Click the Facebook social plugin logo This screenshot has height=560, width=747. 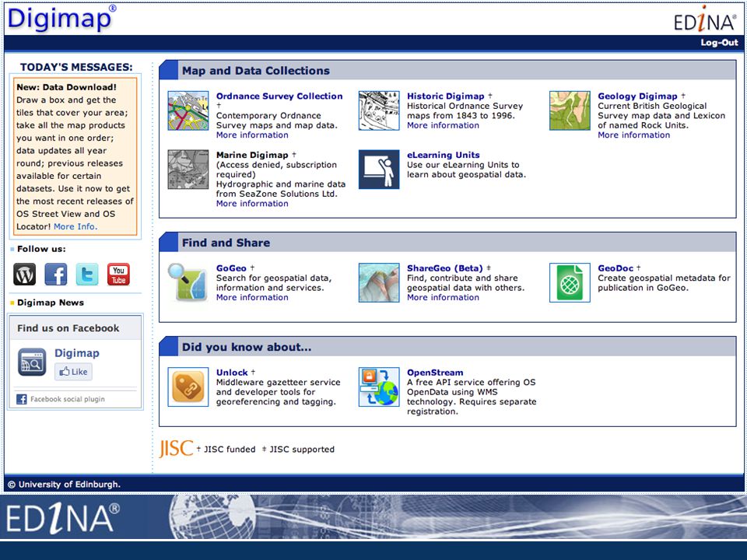coord(22,399)
